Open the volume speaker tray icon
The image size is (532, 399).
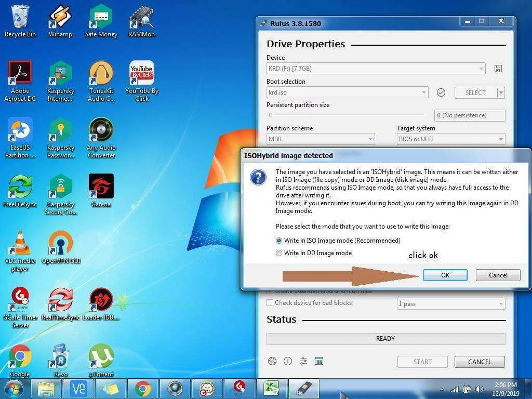(480, 389)
